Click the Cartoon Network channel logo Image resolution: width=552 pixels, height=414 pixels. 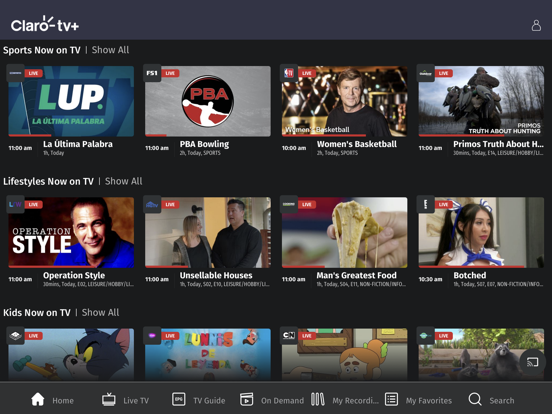coord(289,335)
